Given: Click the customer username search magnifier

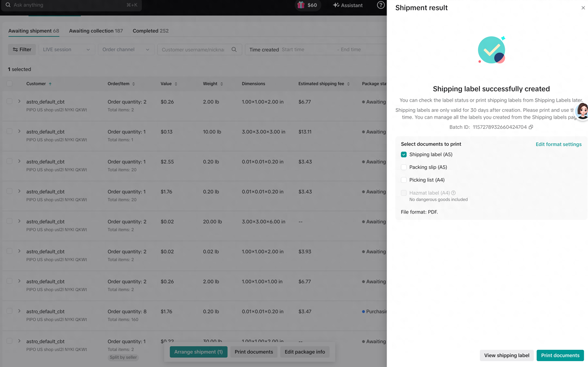Looking at the screenshot, I should coord(234,50).
